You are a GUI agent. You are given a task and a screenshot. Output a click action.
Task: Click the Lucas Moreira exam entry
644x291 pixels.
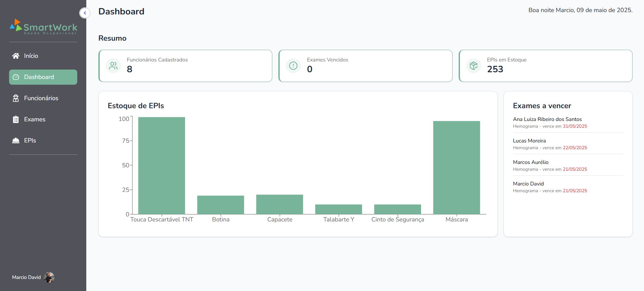(568, 144)
